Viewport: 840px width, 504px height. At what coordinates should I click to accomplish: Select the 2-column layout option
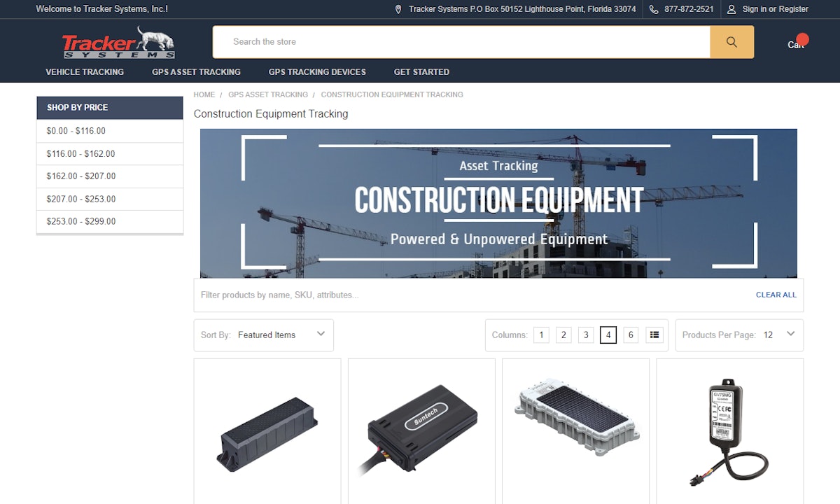[x=563, y=335]
